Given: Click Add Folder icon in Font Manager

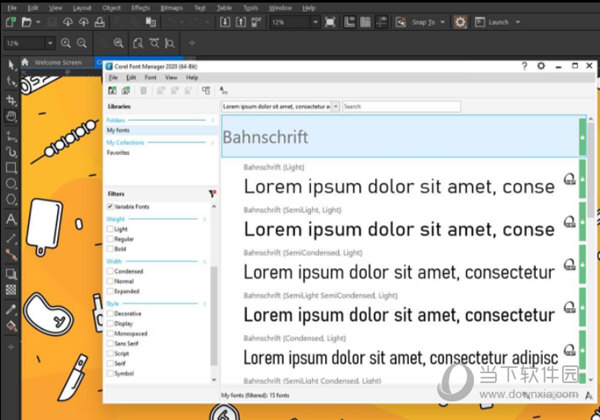Looking at the screenshot, I should [112, 91].
